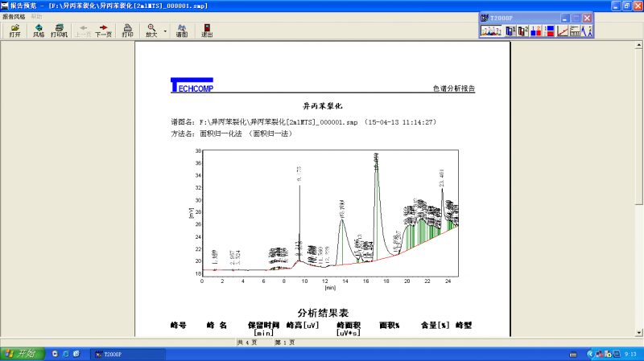This screenshot has height=361, width=644.
Task: Click the 含量[%] column header
Action: (435, 326)
